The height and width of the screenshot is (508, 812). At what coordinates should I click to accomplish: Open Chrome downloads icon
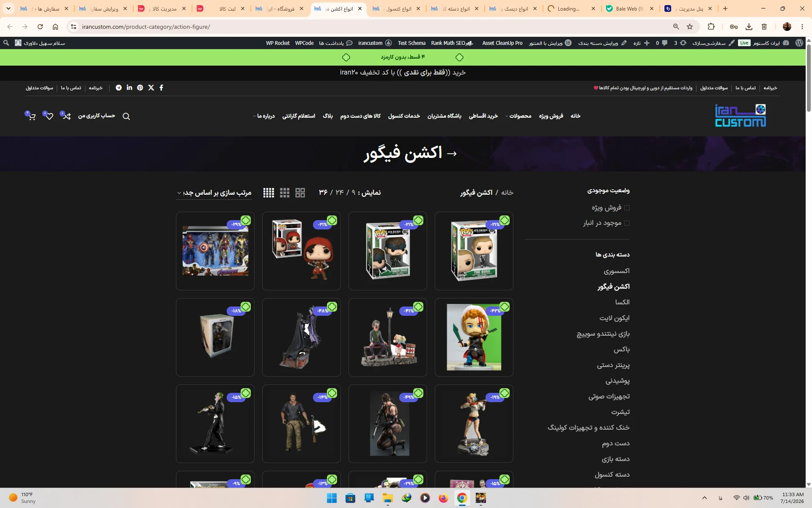[749, 27]
